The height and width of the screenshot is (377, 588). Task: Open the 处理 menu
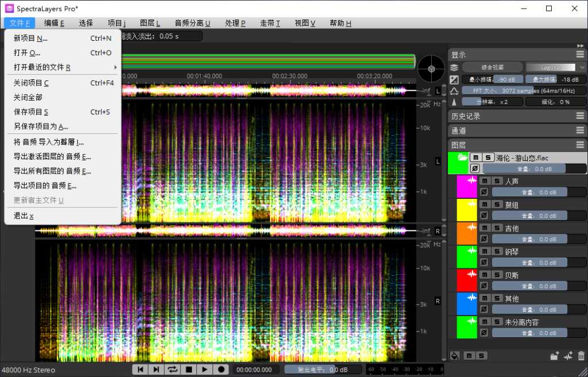click(235, 24)
